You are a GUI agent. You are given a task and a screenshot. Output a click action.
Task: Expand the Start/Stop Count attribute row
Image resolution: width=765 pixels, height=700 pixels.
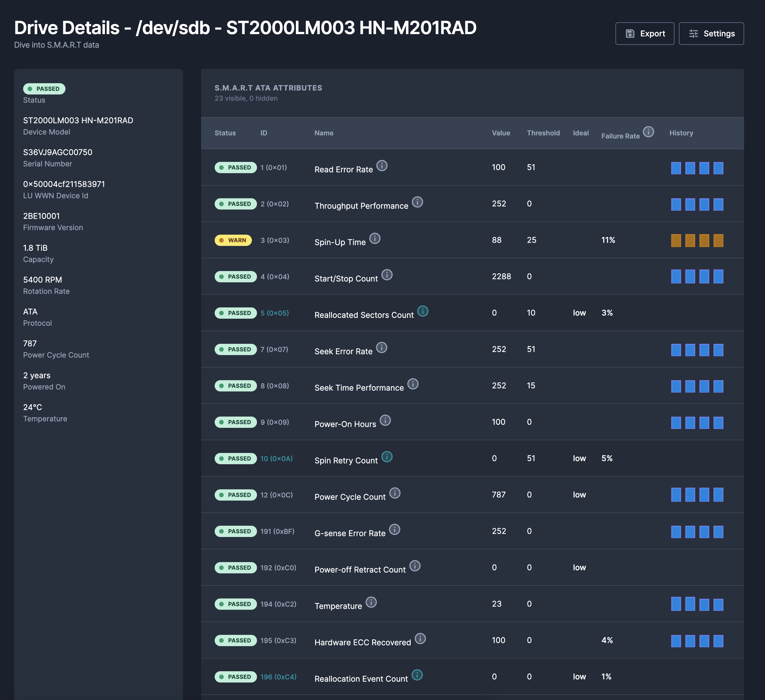(x=436, y=277)
